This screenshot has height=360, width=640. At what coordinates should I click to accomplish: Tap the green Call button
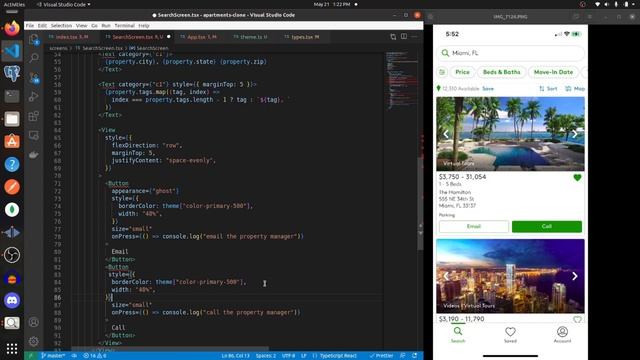pyautogui.click(x=547, y=227)
